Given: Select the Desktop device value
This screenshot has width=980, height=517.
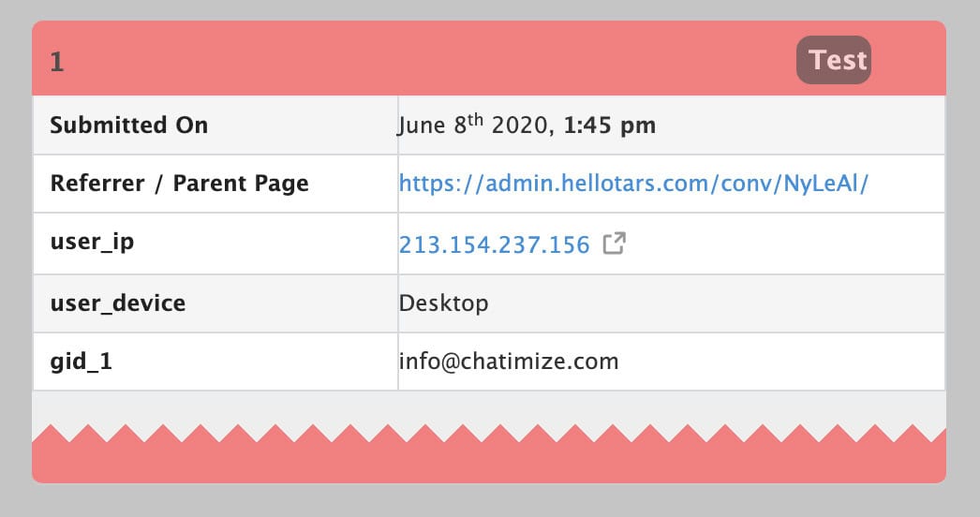Looking at the screenshot, I should (444, 303).
